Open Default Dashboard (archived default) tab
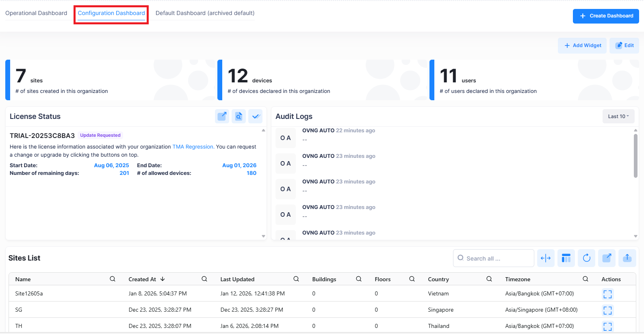Viewport: 644px width, 334px height. coord(205,13)
